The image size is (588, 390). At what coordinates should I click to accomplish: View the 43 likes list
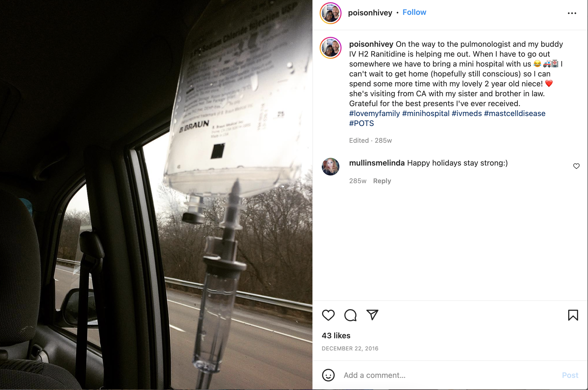click(x=336, y=336)
